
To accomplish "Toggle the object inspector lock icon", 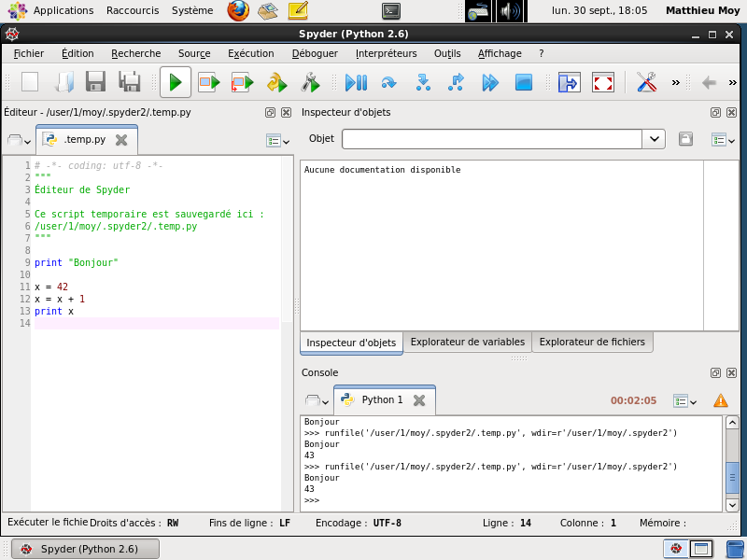I will tap(685, 139).
